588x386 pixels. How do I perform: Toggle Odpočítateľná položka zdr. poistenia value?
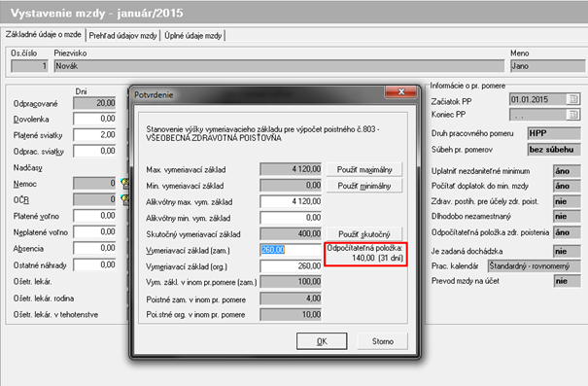click(567, 232)
